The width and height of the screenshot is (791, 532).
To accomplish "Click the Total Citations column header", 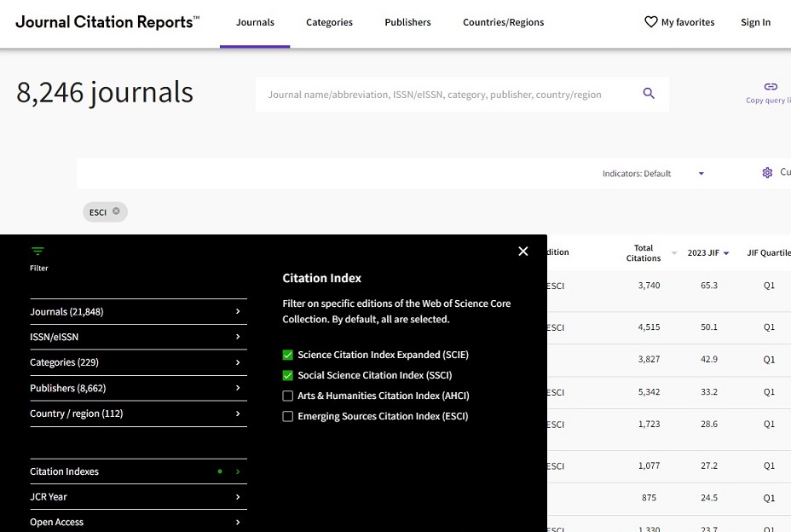I will click(644, 253).
